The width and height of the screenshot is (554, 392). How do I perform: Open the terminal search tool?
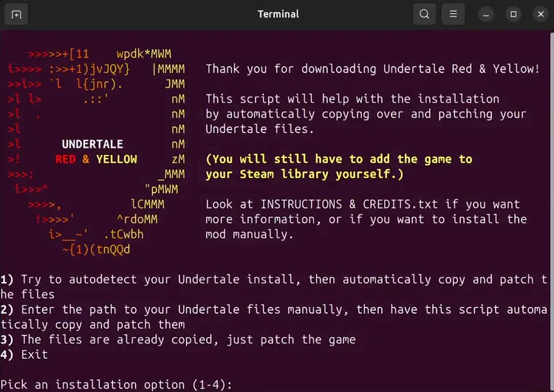424,14
